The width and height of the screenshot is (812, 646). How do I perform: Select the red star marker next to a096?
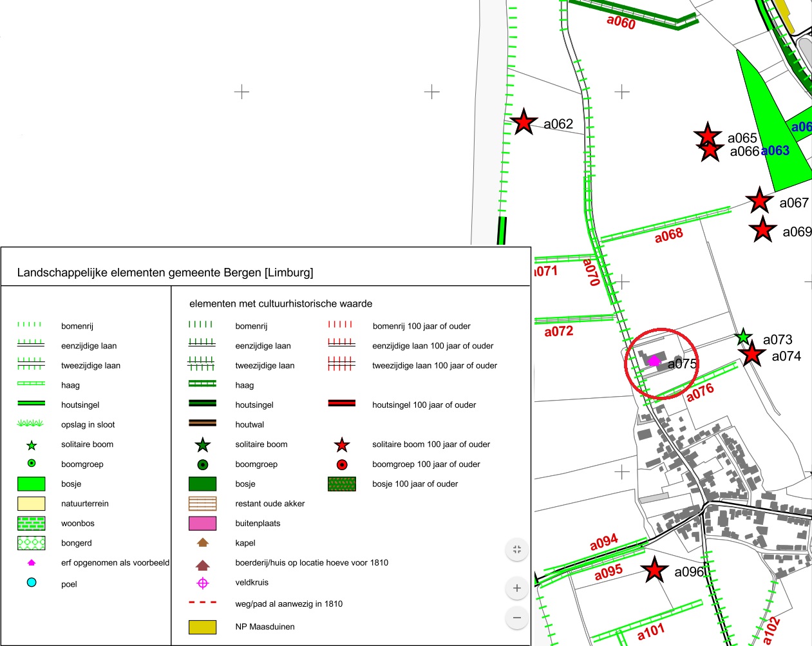655,570
